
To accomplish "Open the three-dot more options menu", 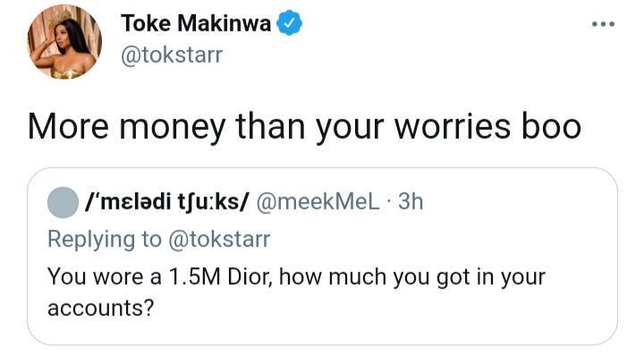I will [604, 24].
